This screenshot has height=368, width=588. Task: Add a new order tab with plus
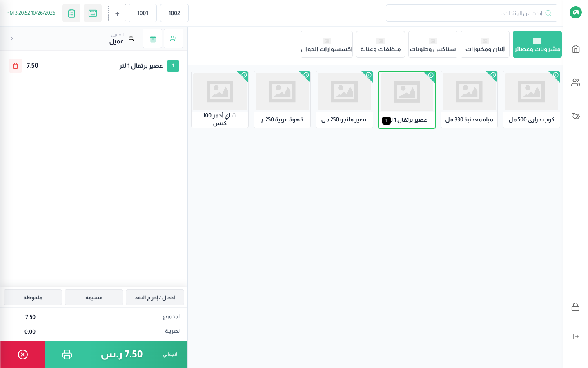[x=117, y=13]
